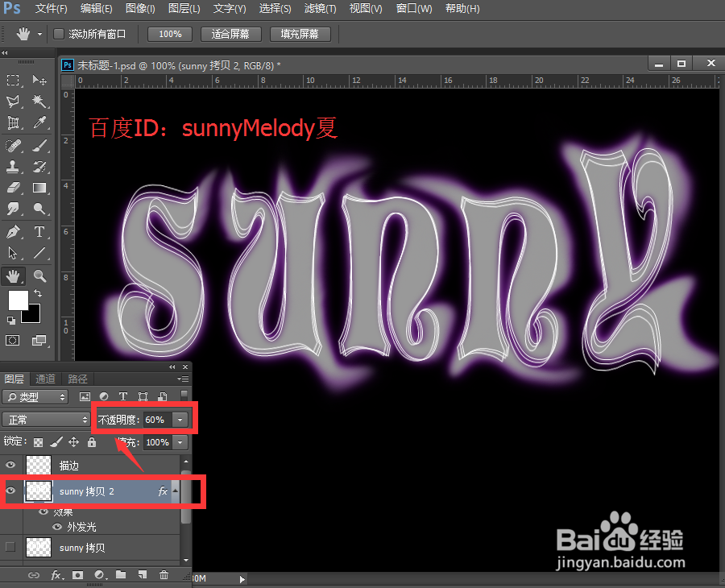Hide the 外发光 outer glow effect

(x=57, y=527)
